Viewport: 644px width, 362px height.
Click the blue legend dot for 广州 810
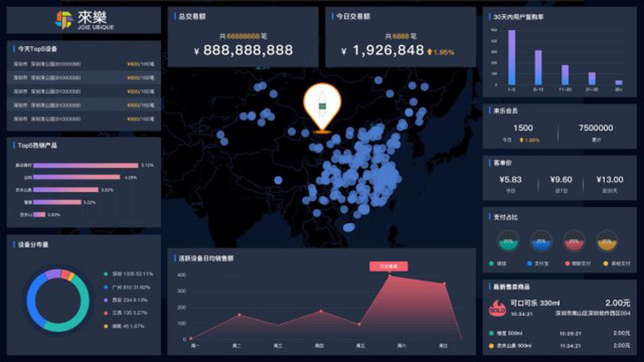106,287
